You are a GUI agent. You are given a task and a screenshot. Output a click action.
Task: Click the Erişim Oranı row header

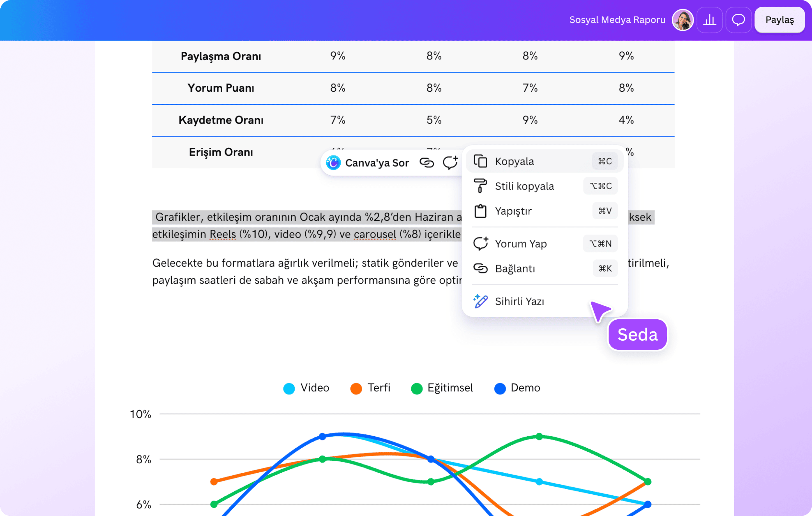coord(221,152)
